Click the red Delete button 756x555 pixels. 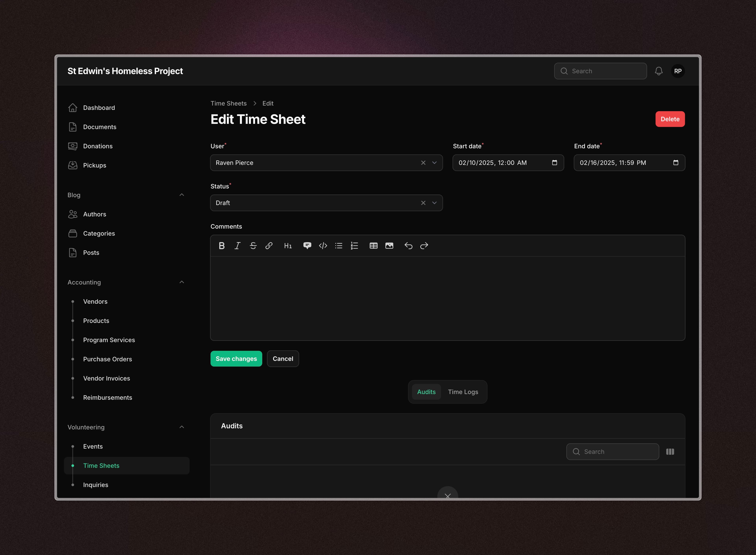click(670, 119)
